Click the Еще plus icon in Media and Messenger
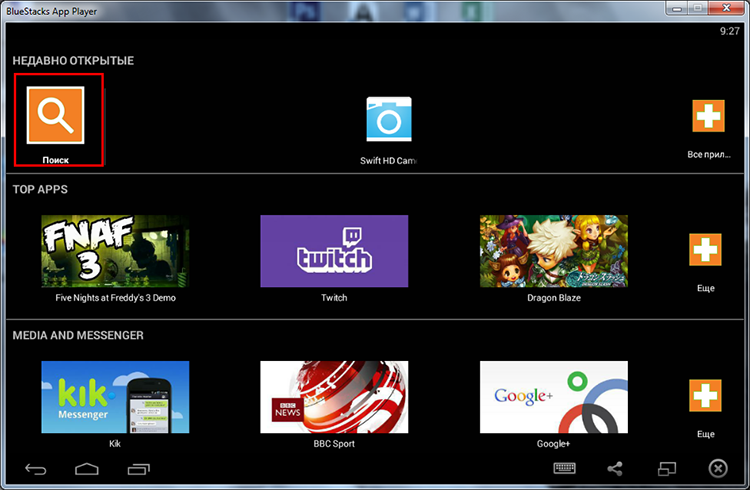Screen dimensions: 750x490 (706, 395)
